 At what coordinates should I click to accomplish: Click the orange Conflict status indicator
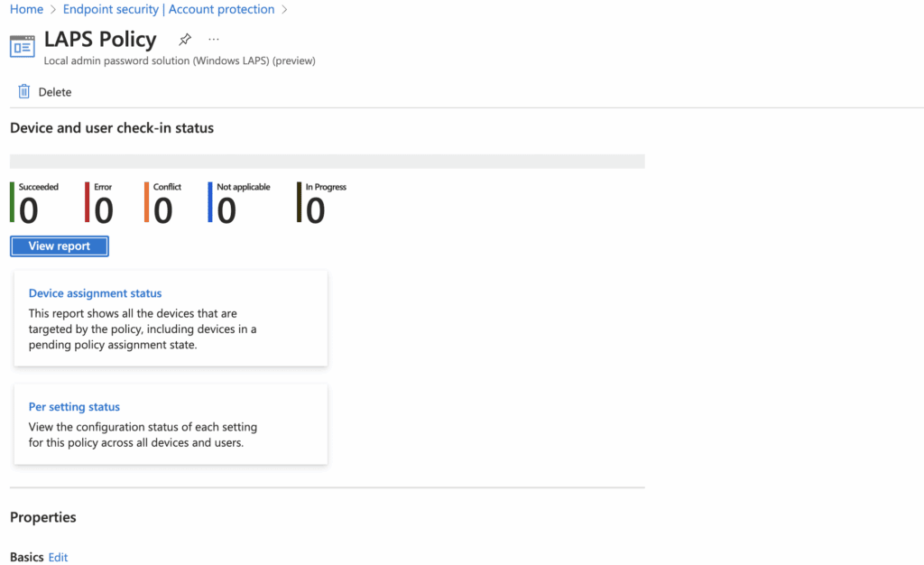click(x=147, y=202)
